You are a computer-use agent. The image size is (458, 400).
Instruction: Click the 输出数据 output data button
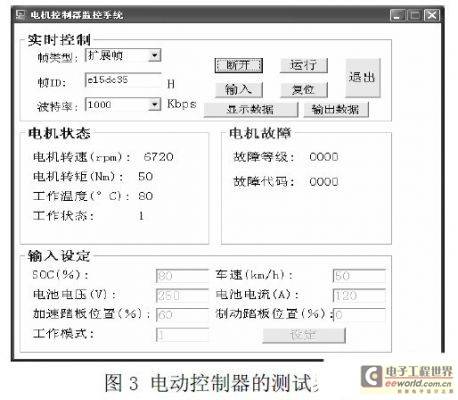[x=336, y=110]
